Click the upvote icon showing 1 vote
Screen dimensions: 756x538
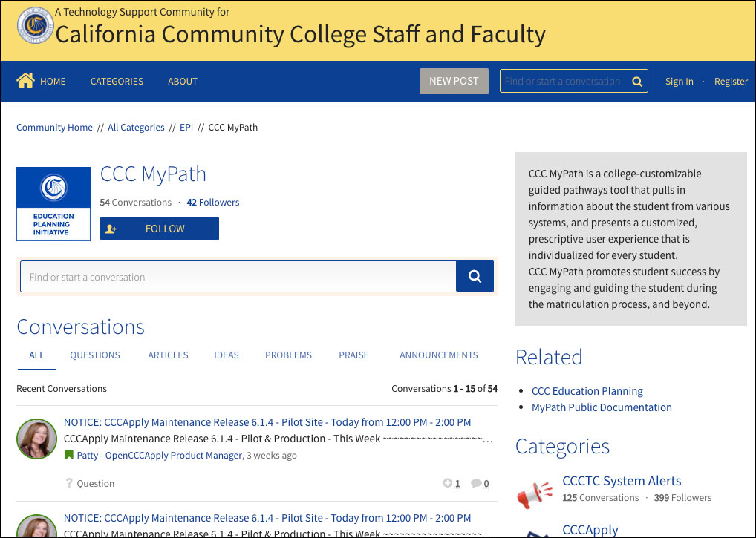(449, 483)
